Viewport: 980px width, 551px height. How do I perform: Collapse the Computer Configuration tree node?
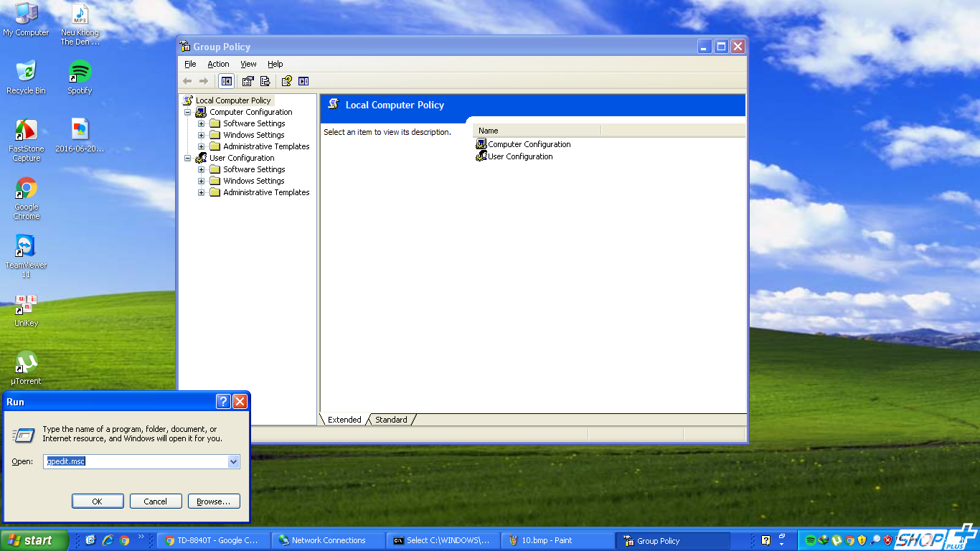click(188, 113)
